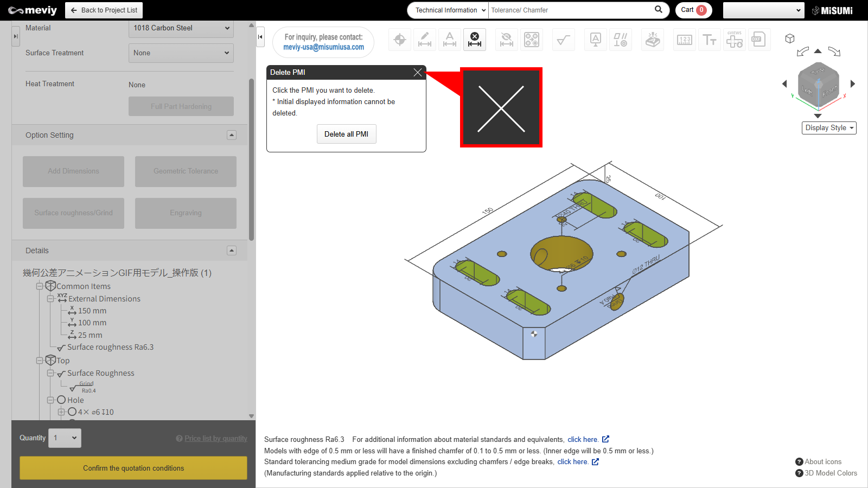Click the search magnifier icon
The width and height of the screenshot is (868, 488).
[659, 9]
